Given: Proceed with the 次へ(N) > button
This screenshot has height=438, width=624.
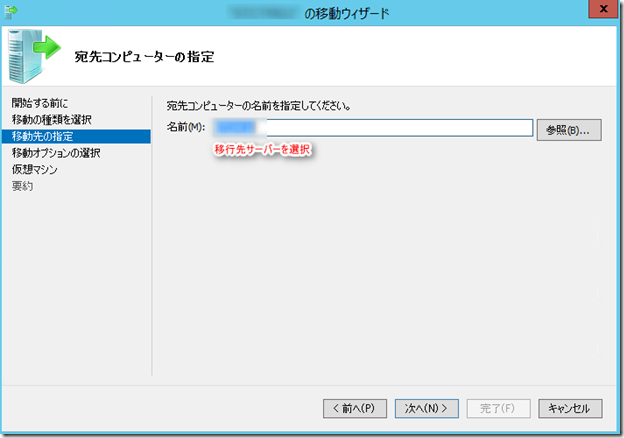Looking at the screenshot, I should tap(427, 409).
